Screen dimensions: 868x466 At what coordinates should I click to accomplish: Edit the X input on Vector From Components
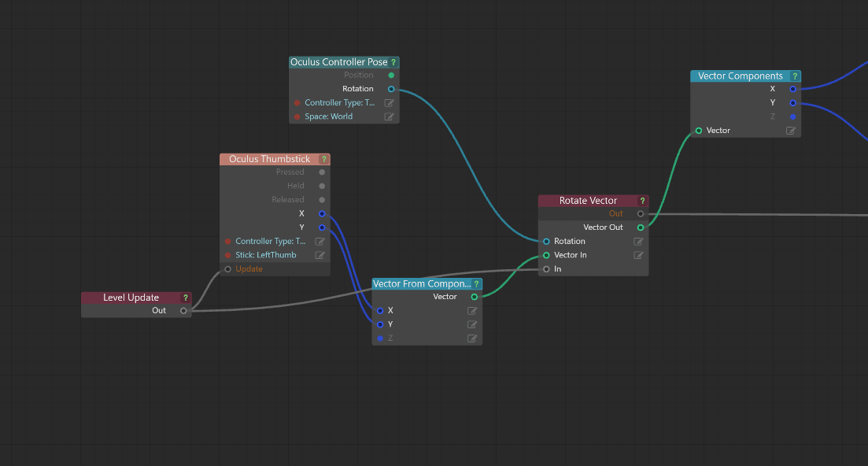(472, 310)
